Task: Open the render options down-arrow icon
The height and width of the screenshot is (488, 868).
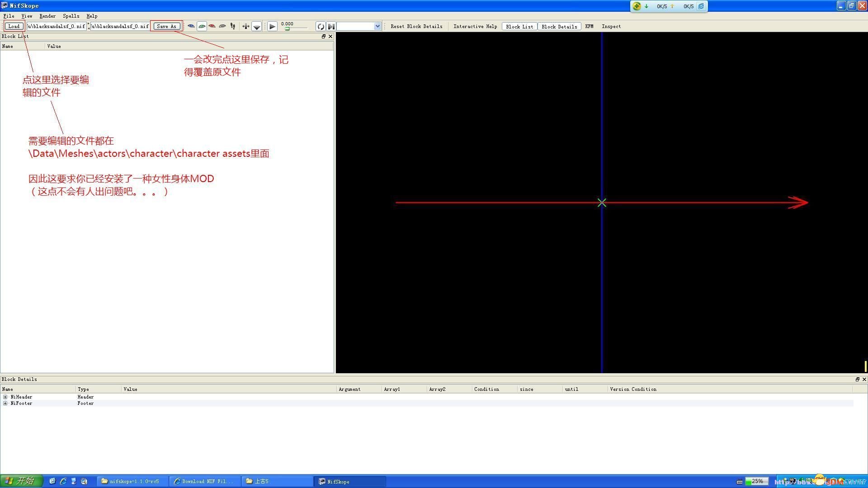Action: [256, 27]
